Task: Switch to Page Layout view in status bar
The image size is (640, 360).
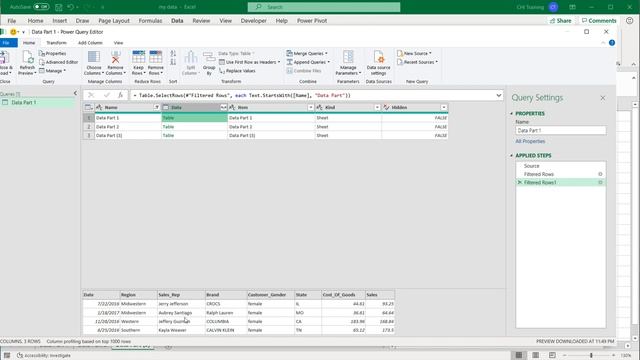Action: click(x=536, y=355)
